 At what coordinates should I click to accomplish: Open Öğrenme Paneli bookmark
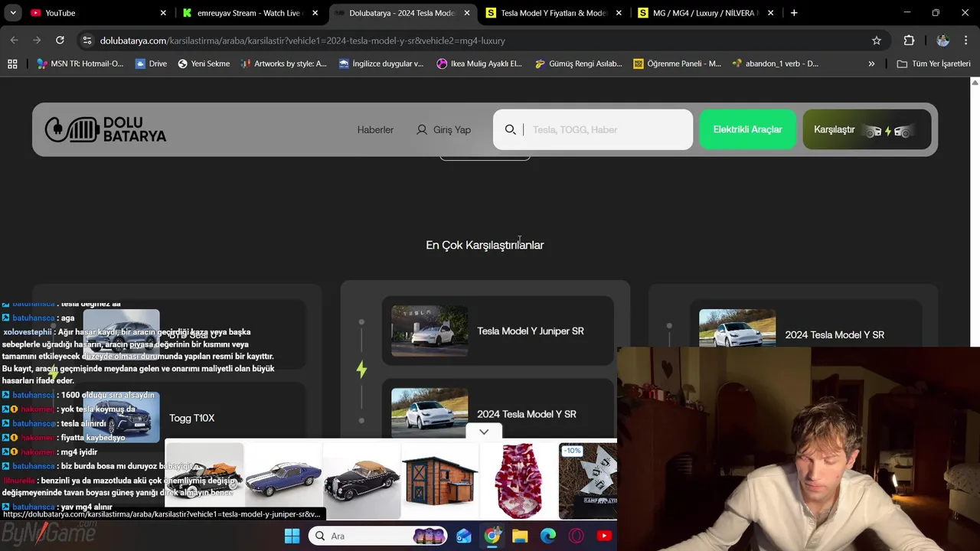(x=677, y=64)
